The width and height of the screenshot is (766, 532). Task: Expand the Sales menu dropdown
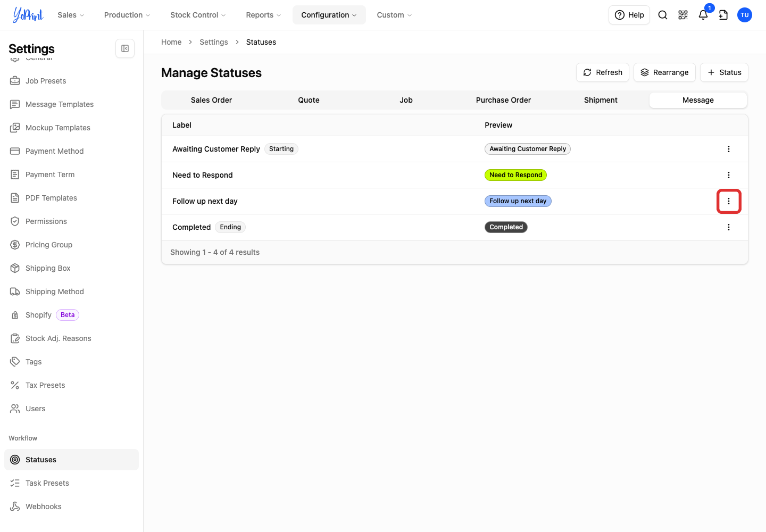[x=71, y=15]
